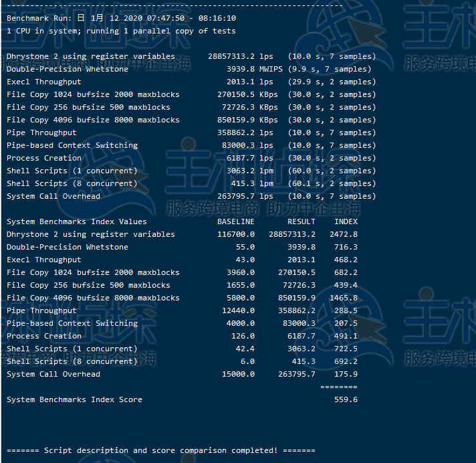
Task: Select the 3063.2 lpm Shell Scripts value
Action: 249,171
